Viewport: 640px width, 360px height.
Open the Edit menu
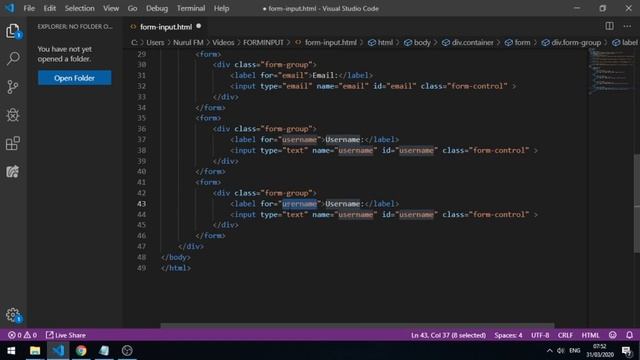[49, 8]
